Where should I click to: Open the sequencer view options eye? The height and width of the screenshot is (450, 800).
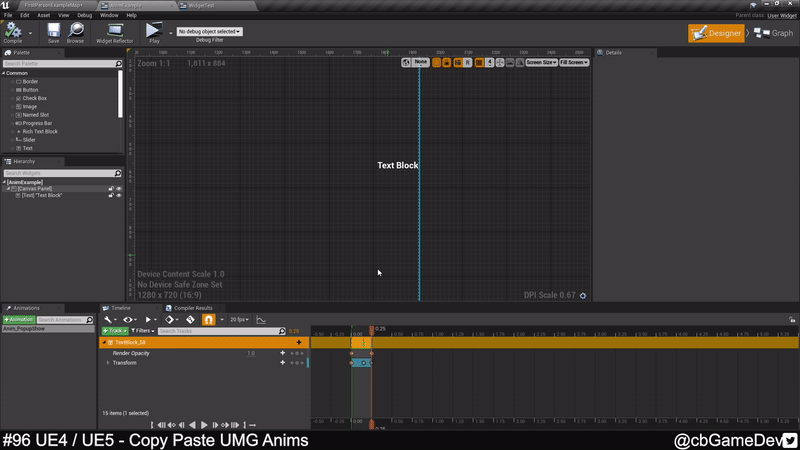[129, 320]
